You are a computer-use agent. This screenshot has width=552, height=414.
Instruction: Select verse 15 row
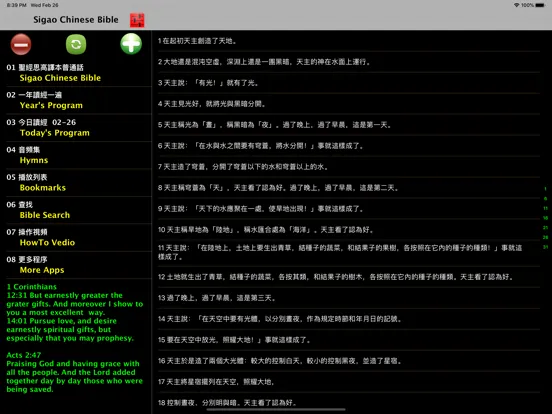tap(349, 340)
